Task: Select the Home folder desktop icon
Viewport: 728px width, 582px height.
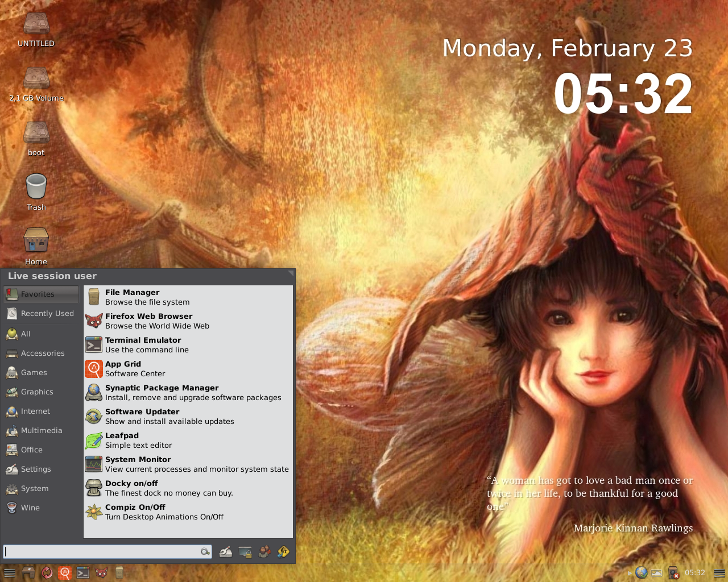Action: (36, 247)
